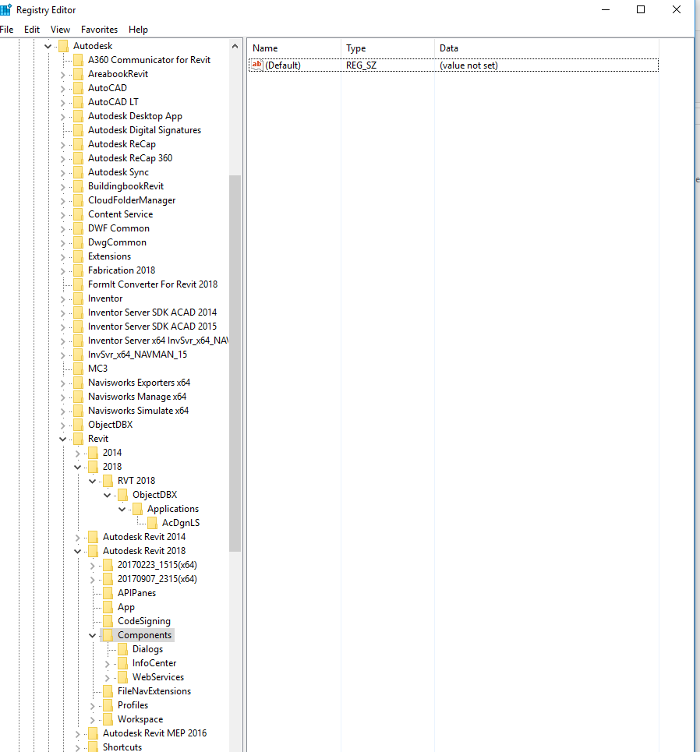Click the Autodesk Digital Signatures folder icon

point(78,130)
